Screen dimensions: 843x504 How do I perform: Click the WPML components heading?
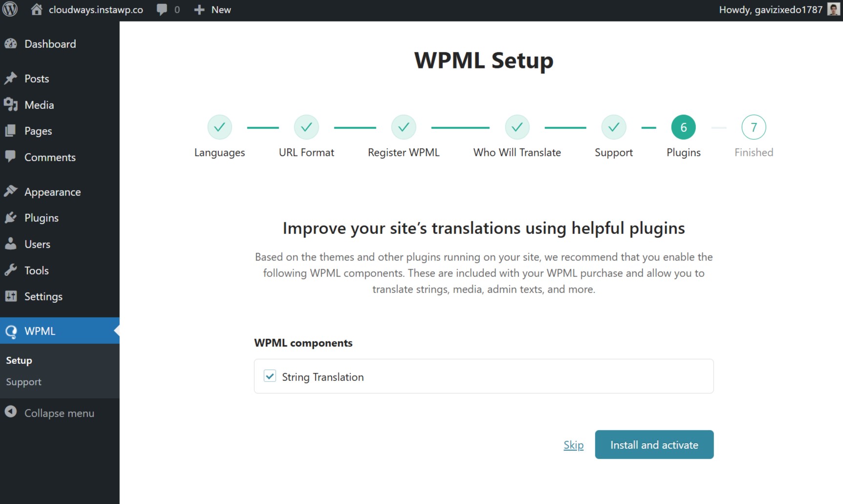303,343
